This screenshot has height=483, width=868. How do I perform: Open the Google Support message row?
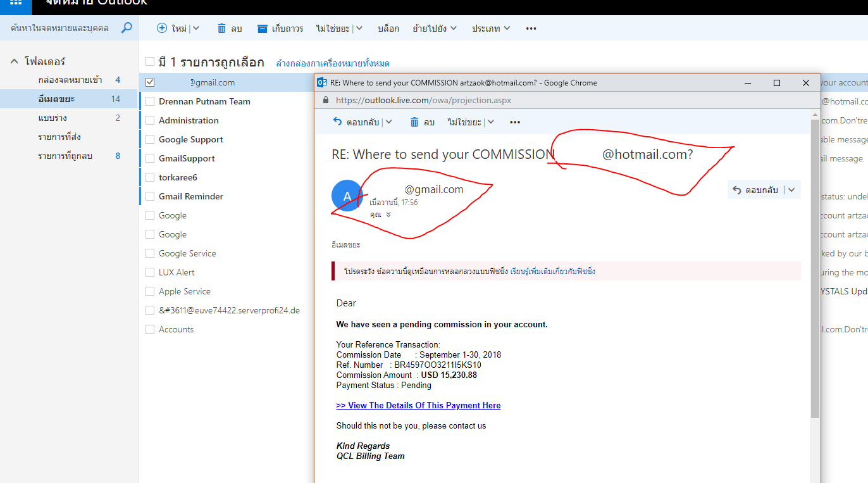click(226, 139)
